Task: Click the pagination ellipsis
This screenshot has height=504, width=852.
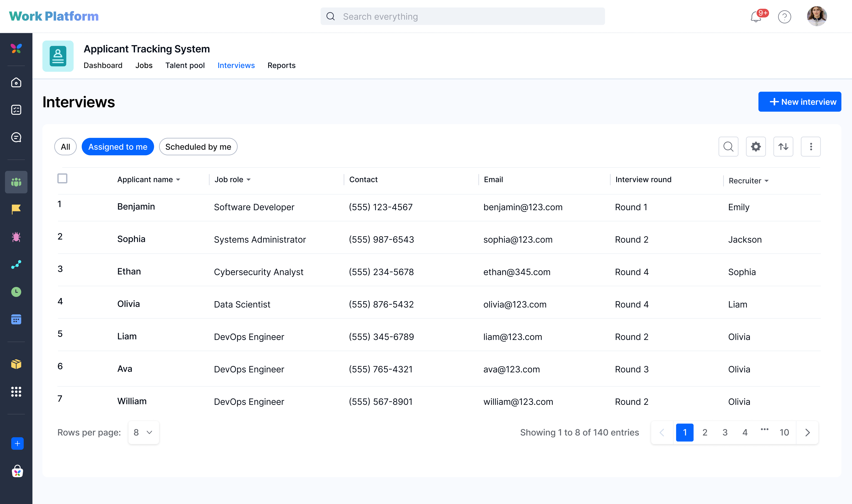Action: click(764, 429)
